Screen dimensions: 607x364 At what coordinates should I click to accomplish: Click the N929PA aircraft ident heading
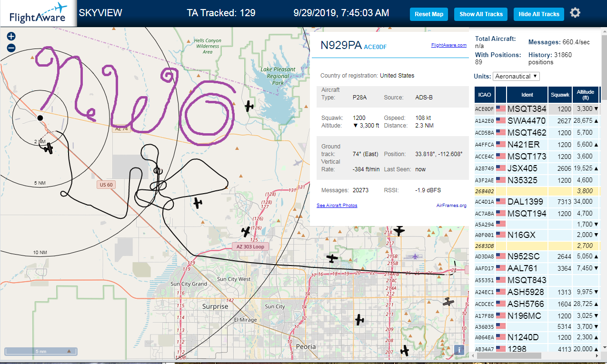point(341,45)
